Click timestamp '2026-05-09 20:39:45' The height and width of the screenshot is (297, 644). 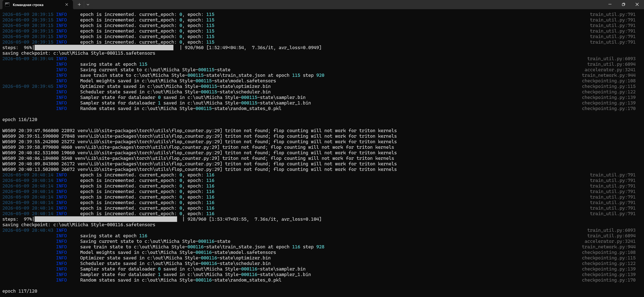click(x=28, y=87)
